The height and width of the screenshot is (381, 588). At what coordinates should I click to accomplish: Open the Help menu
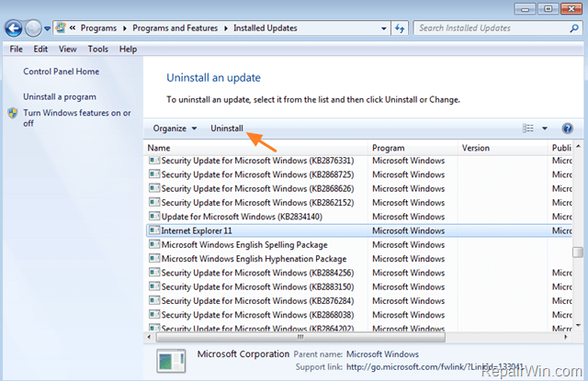pyautogui.click(x=128, y=49)
